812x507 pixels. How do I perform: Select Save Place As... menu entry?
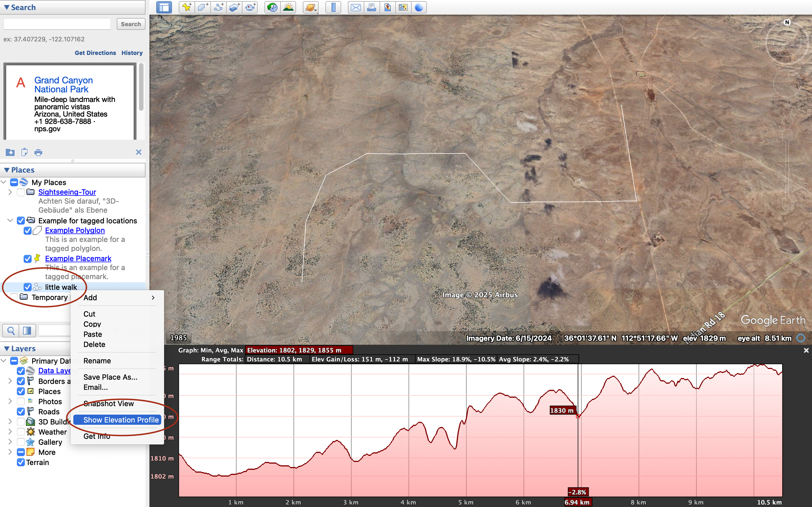[111, 377]
